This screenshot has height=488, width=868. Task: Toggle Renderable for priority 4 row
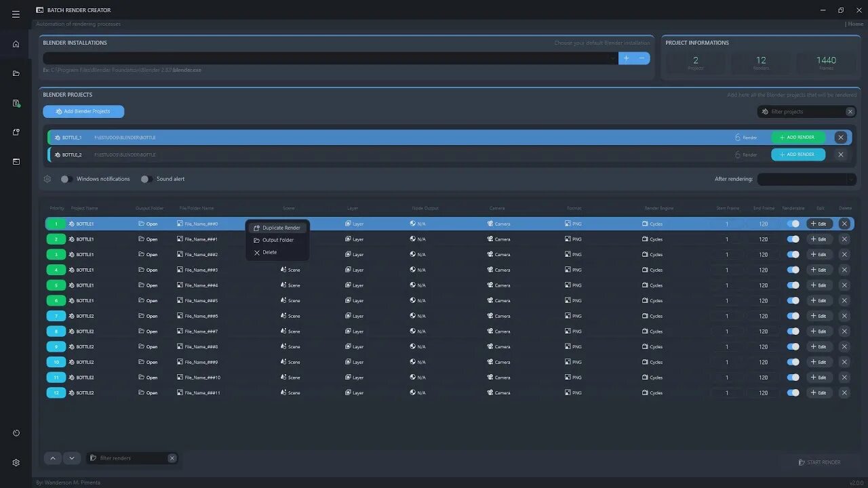coord(793,270)
